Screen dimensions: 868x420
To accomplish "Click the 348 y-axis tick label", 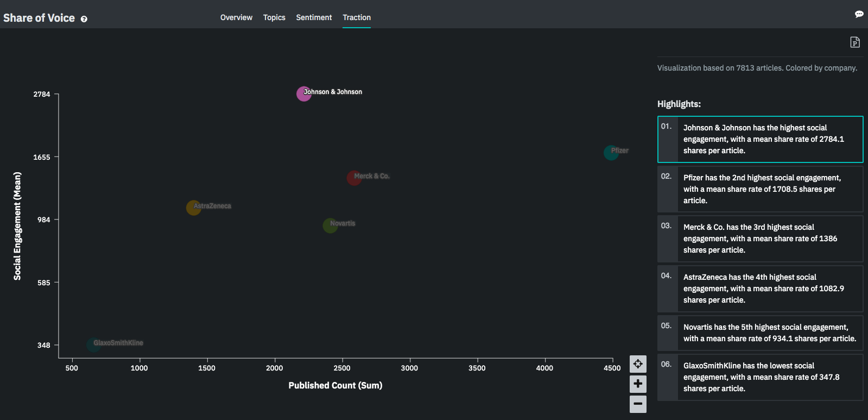I will click(x=43, y=345).
